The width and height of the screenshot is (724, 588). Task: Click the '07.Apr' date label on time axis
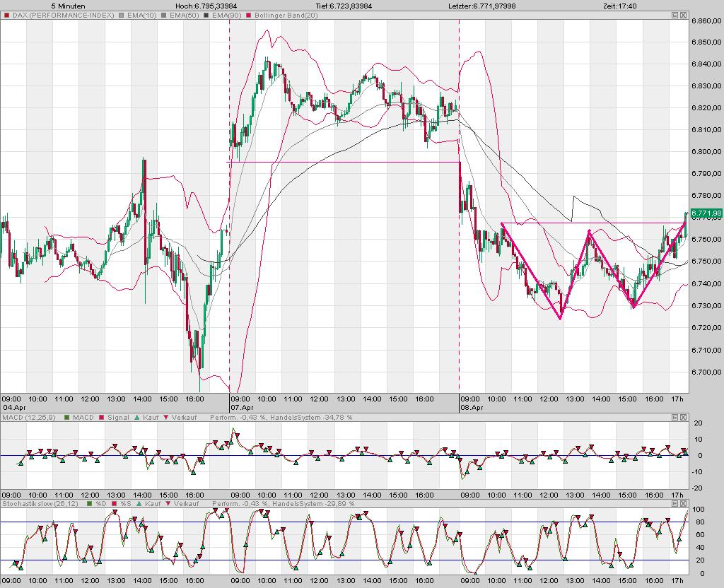click(x=242, y=408)
